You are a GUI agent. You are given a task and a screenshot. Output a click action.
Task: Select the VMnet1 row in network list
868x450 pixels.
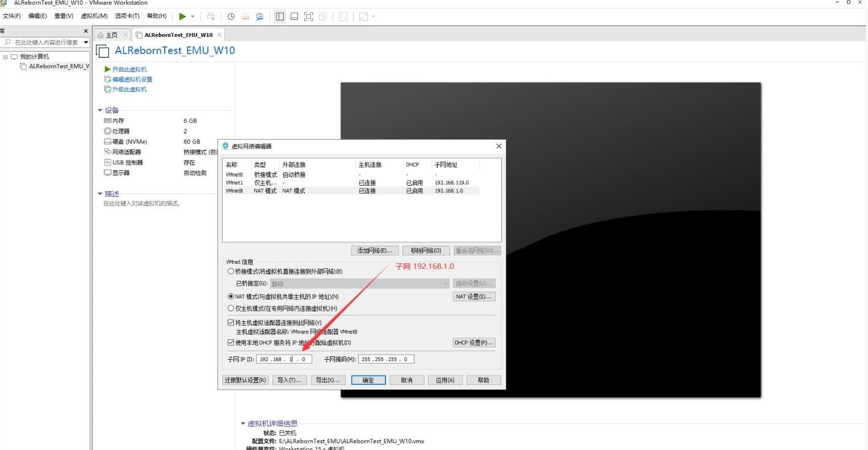352,183
